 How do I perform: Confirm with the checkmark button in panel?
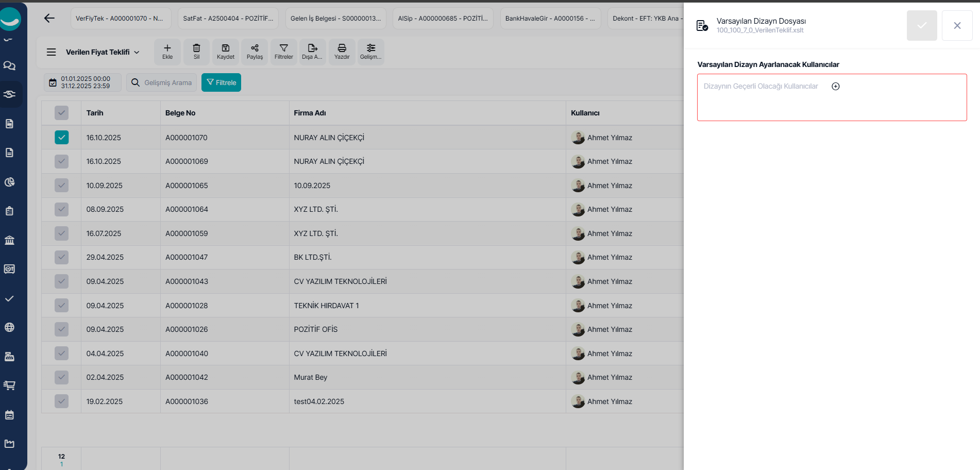click(921, 26)
